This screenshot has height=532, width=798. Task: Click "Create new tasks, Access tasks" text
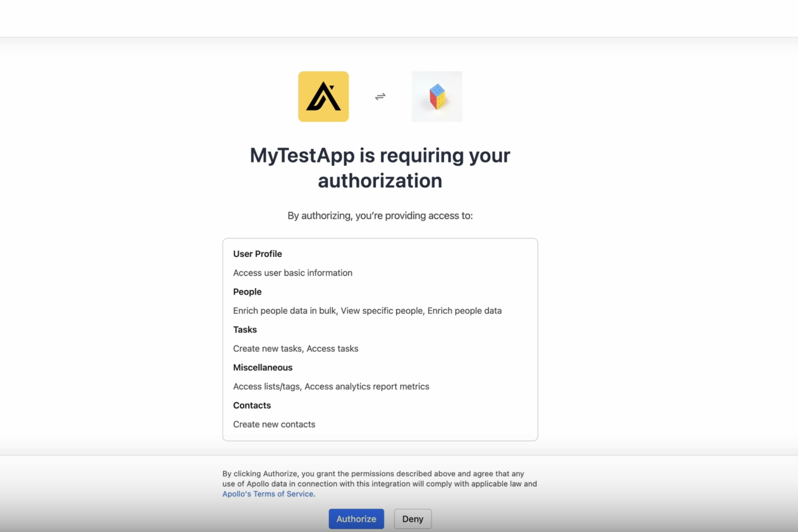[x=296, y=348]
